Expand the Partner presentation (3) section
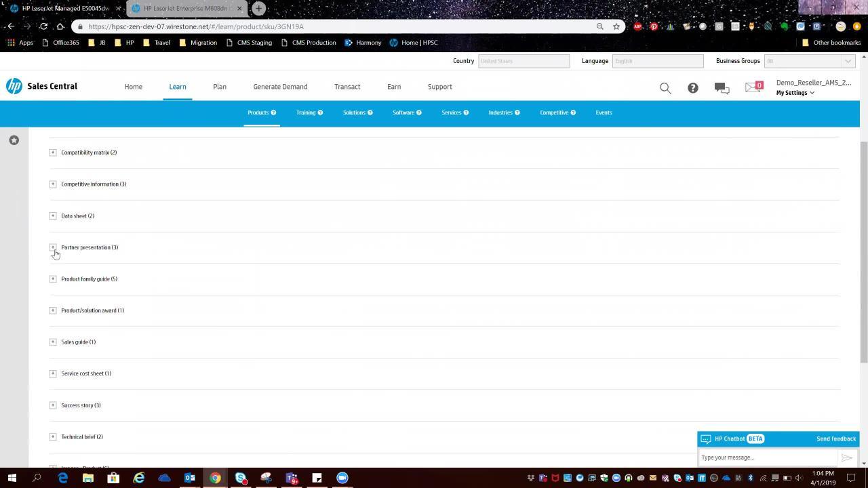 coord(53,247)
